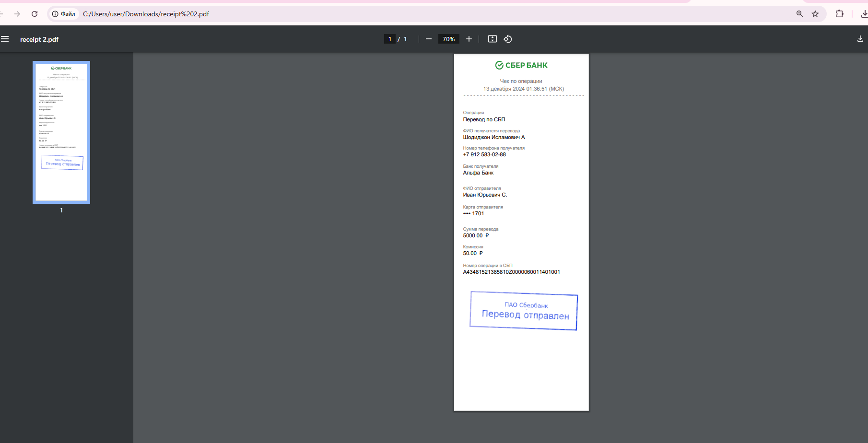Click sender name Иван Юрьевич С.
The image size is (868, 443).
coord(485,195)
